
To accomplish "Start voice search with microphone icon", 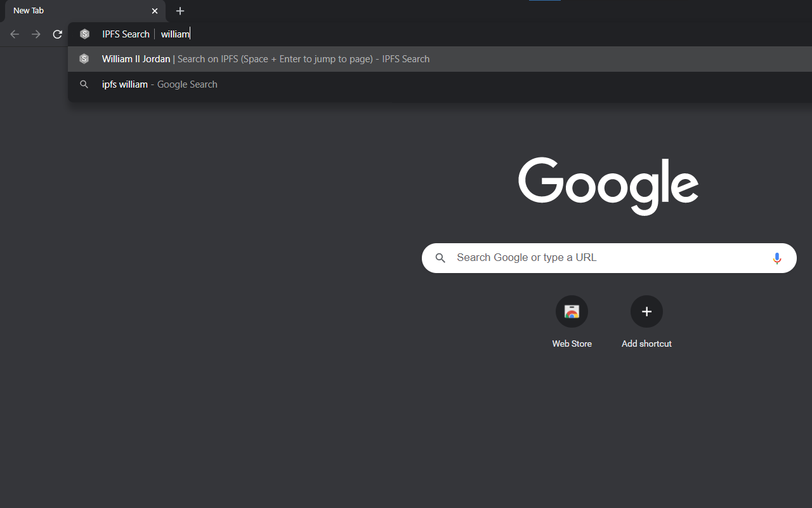I will tap(777, 258).
